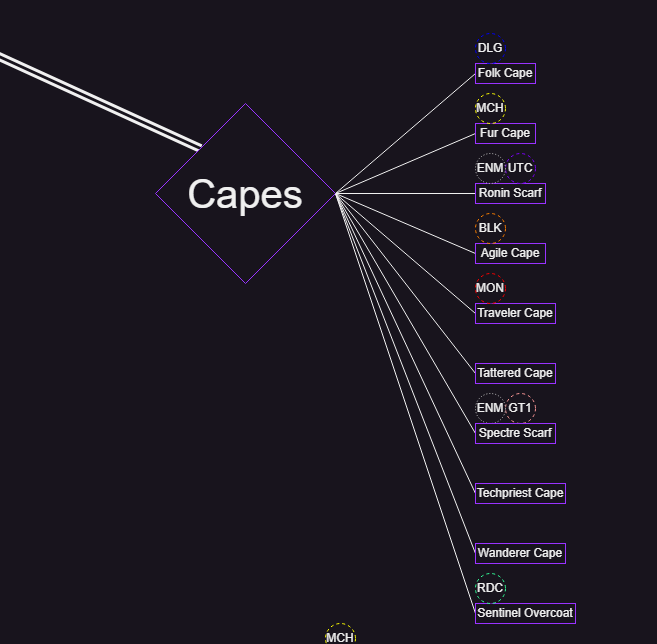Click the Techpriest Cape label
The height and width of the screenshot is (644, 657).
pyautogui.click(x=520, y=493)
